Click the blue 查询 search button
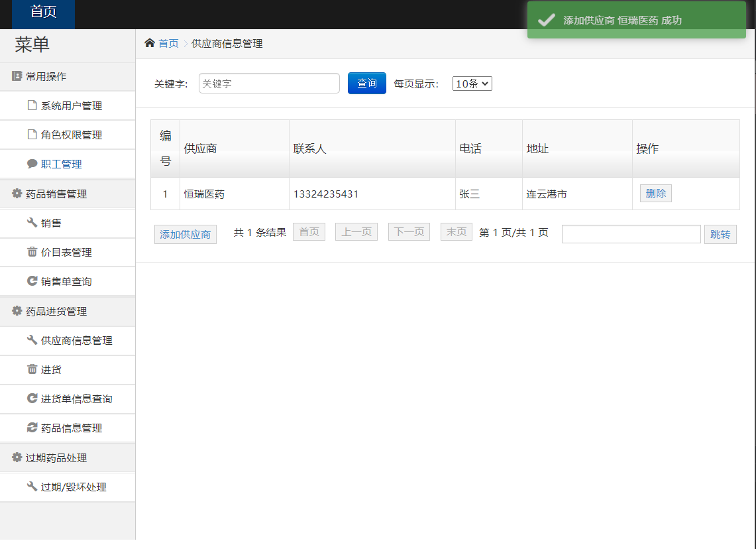This screenshot has height=549, width=756. (x=366, y=84)
